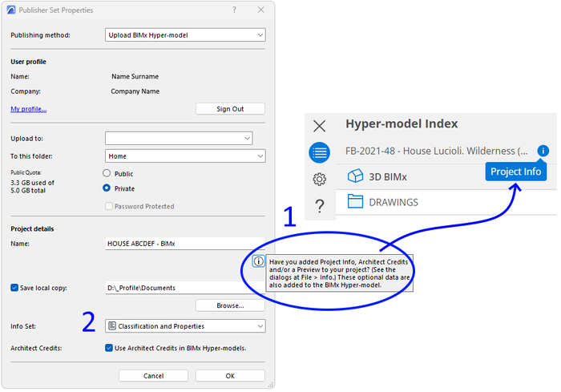The image size is (561, 392).
Task: Close the Hyper-model Index panel
Action: point(320,126)
